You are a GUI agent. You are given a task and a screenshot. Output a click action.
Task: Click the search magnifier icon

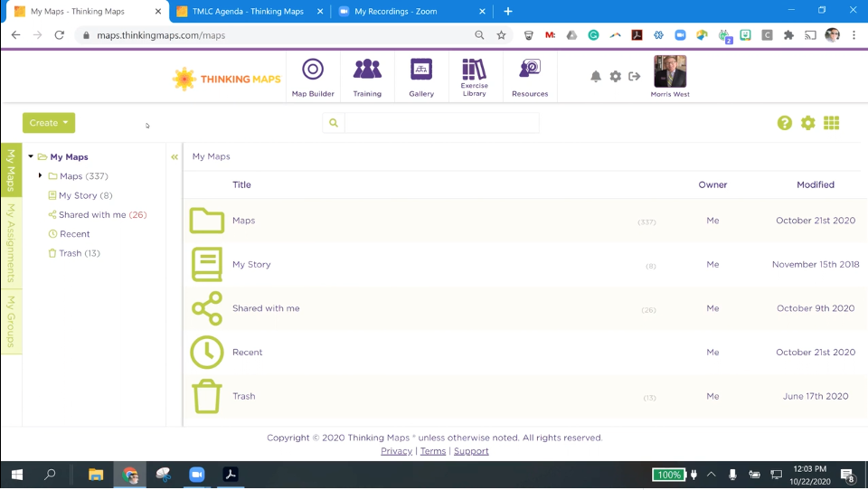point(334,123)
